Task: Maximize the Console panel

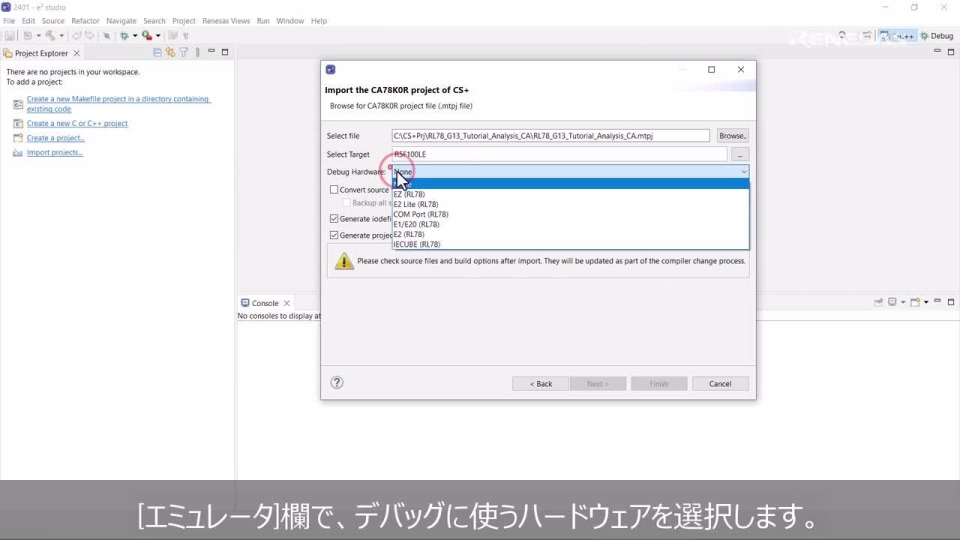Action: pos(951,301)
